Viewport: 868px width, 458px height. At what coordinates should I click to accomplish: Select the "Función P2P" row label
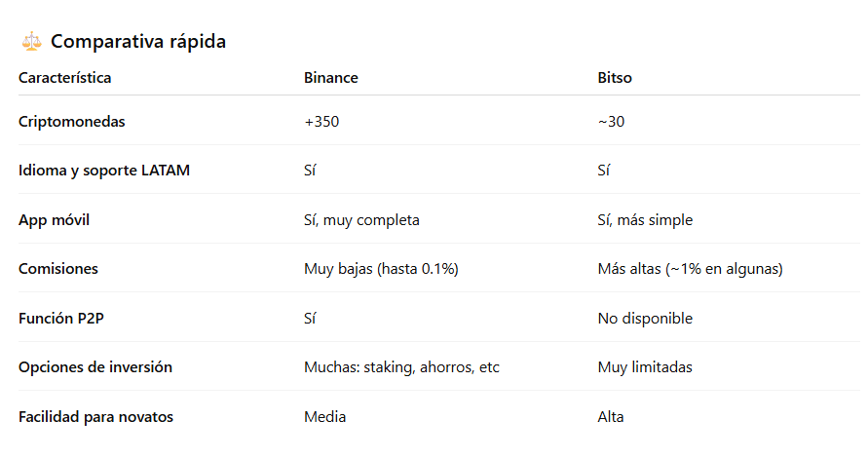[61, 319]
